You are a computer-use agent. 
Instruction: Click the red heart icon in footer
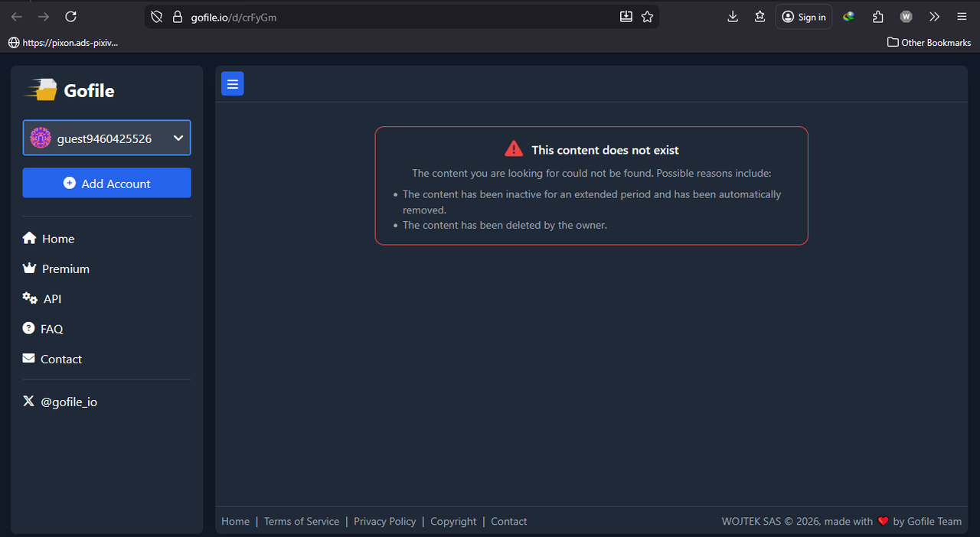[x=883, y=521]
